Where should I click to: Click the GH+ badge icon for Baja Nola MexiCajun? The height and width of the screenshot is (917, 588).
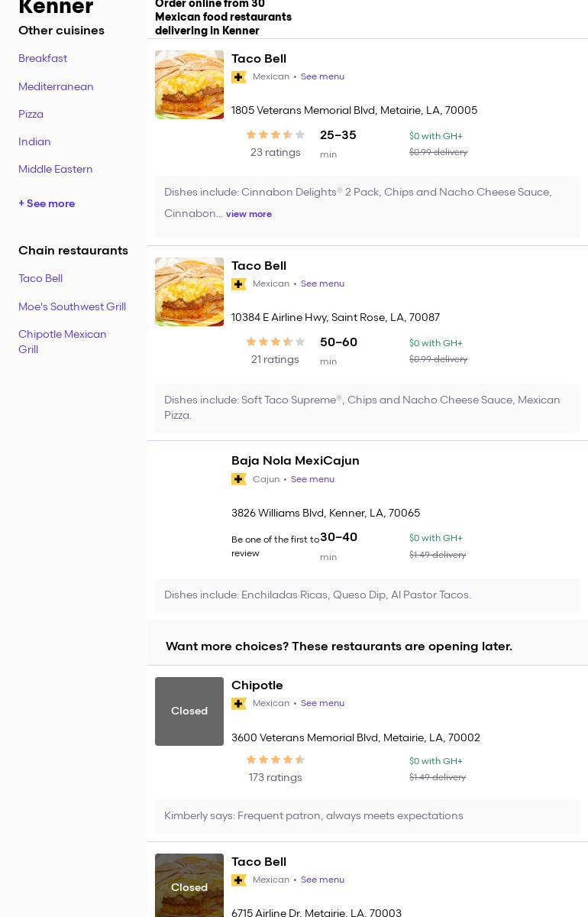[239, 479]
